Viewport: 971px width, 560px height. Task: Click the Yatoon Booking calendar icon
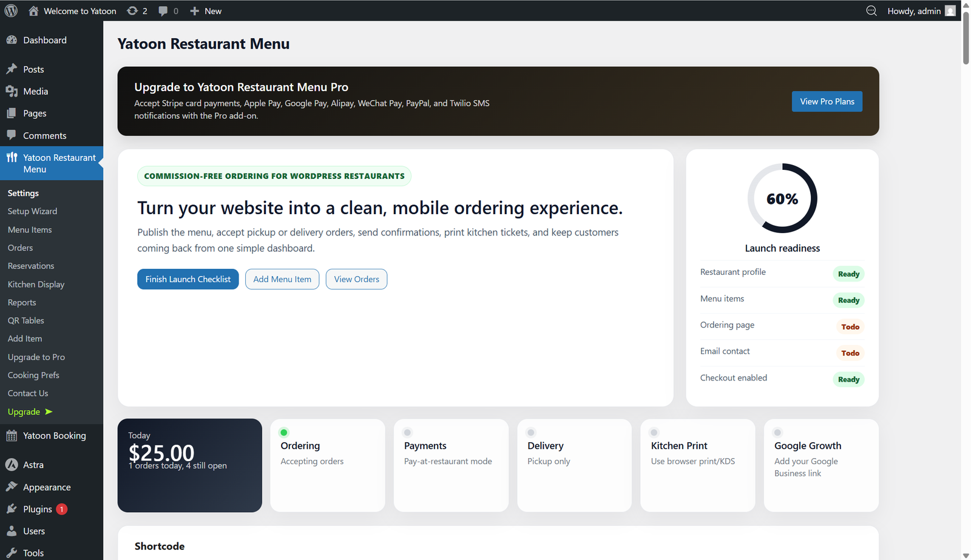coord(12,436)
